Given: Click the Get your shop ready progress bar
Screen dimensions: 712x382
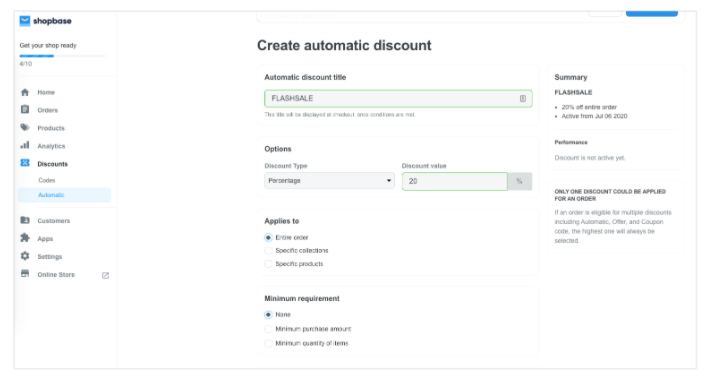Looking at the screenshot, I should [x=62, y=56].
